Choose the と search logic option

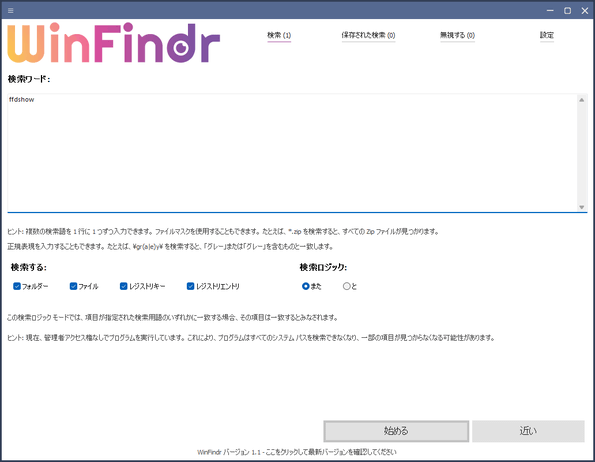[x=346, y=286]
